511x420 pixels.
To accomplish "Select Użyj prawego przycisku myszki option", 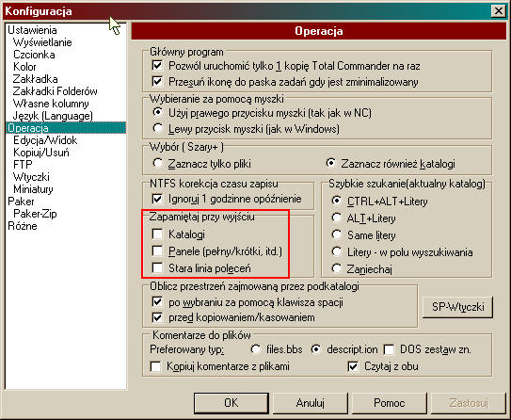I will [x=158, y=112].
